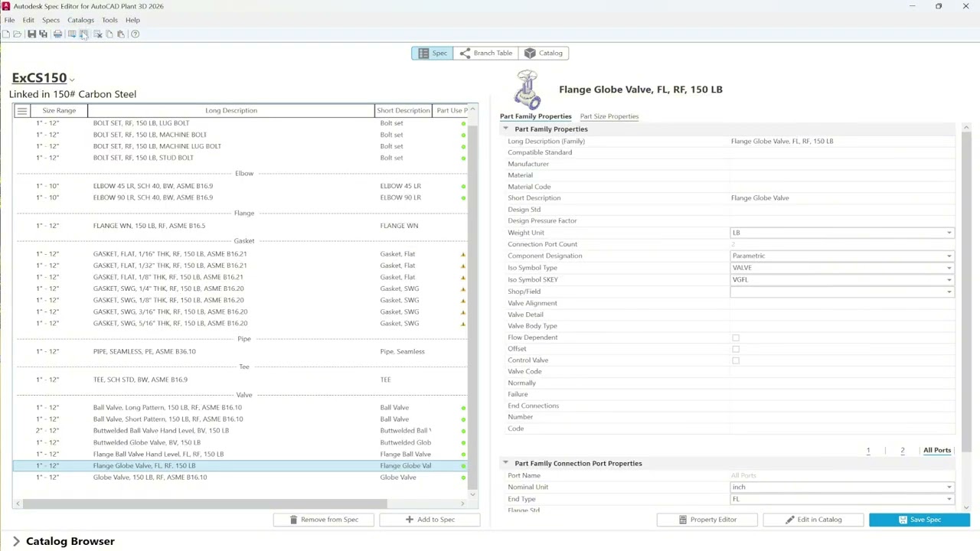Viewport: 980px width, 551px height.
Task: Click the green status dot on Globe Valve, 150 LB row
Action: click(463, 478)
